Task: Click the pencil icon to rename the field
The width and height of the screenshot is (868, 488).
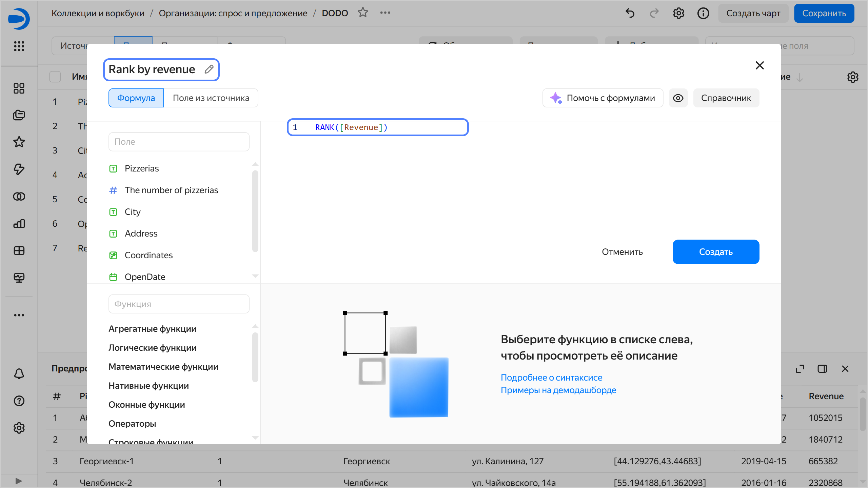Action: click(x=209, y=69)
